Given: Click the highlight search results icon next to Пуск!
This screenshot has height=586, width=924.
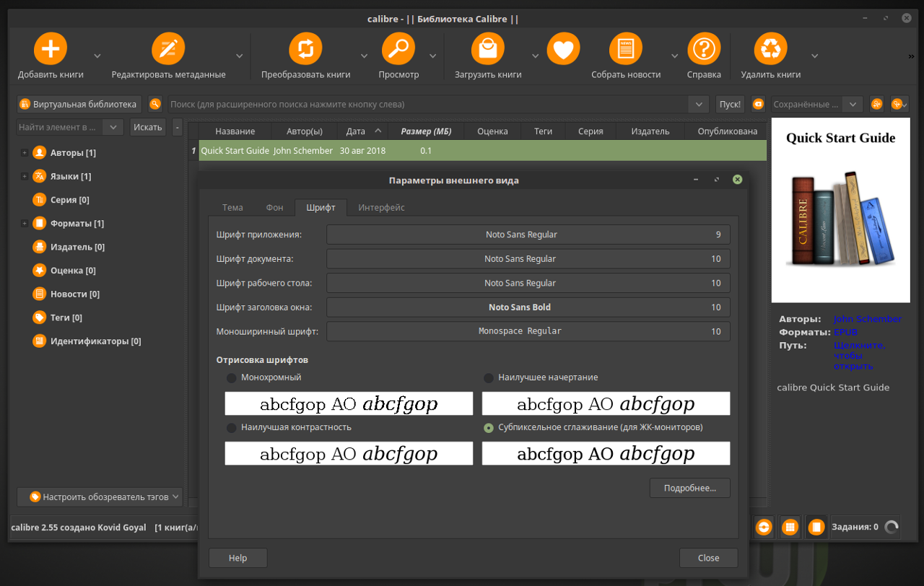Looking at the screenshot, I should 758,104.
